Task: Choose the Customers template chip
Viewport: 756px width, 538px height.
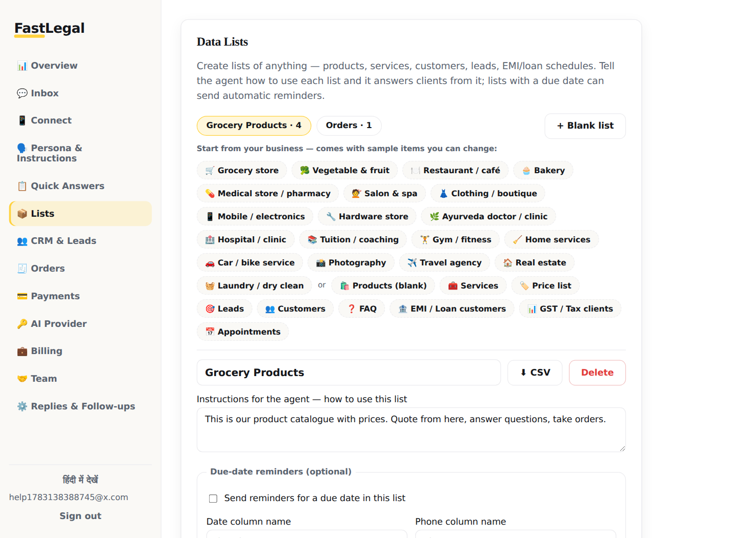Action: tap(295, 309)
